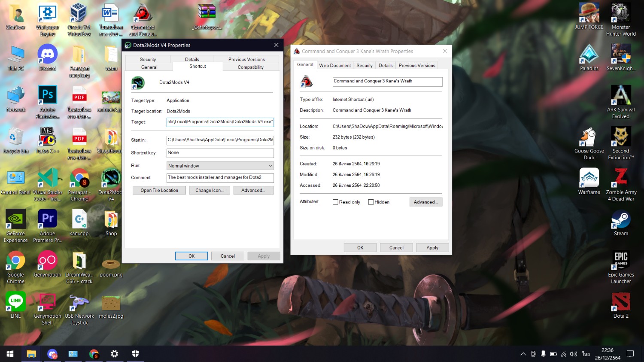Viewport: 644px width, 362px height.
Task: Click Apply in Kane's Wrath Properties
Action: 432,248
